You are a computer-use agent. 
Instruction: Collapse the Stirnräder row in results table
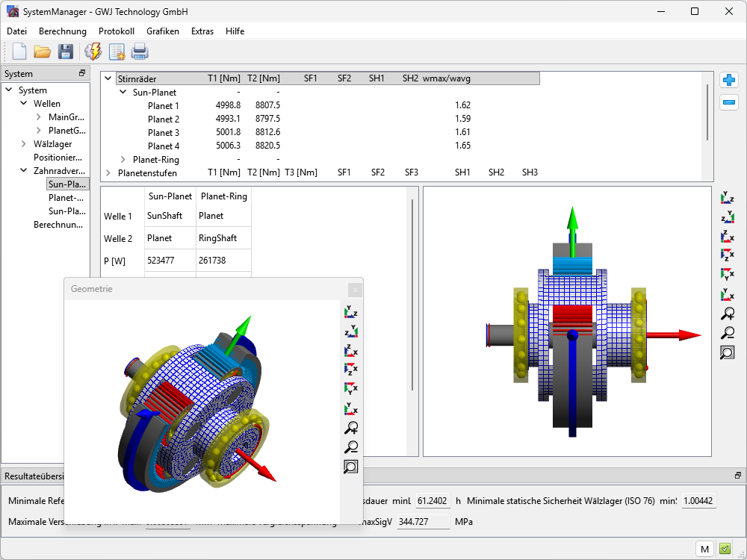coord(108,78)
